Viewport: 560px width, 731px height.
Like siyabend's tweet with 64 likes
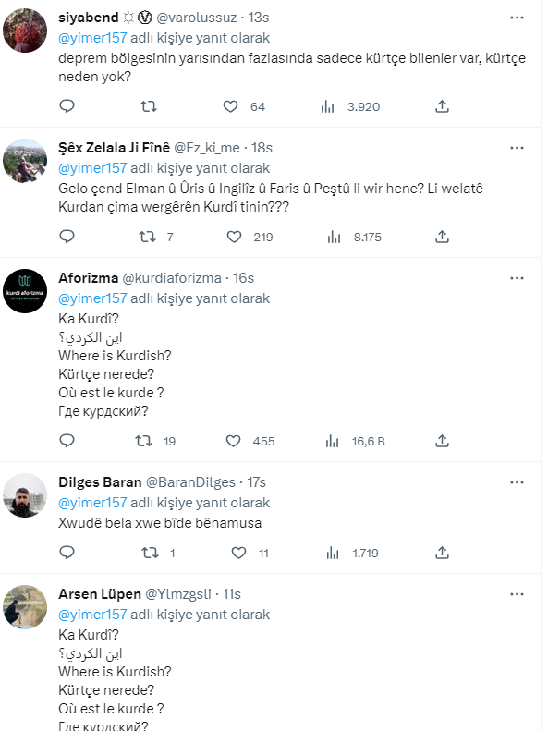click(235, 106)
